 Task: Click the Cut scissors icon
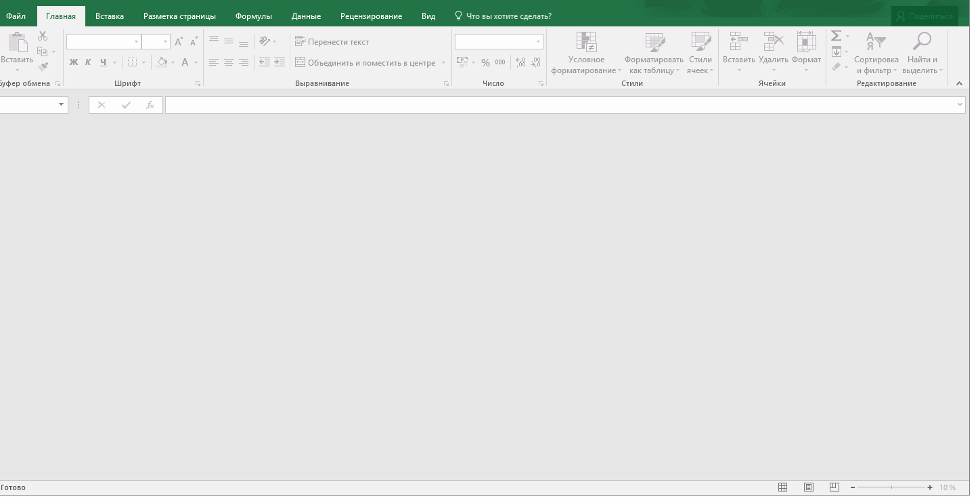[43, 36]
